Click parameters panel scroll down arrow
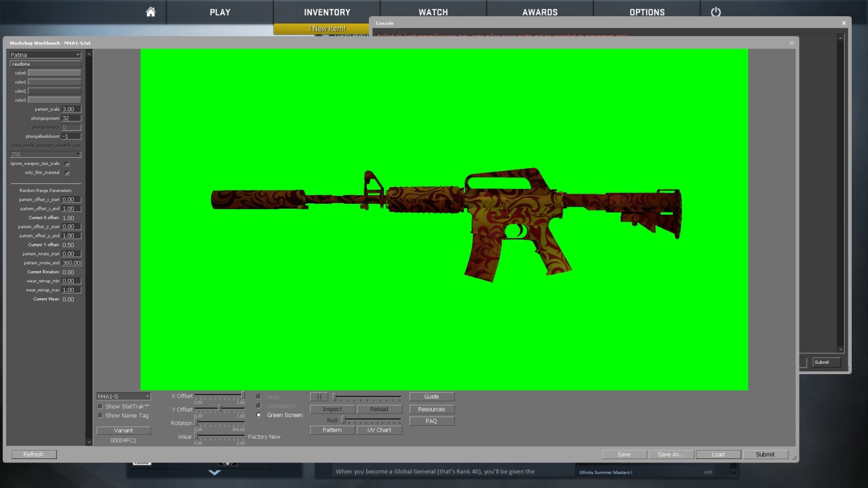Screen dimensions: 868x488 coord(90,442)
